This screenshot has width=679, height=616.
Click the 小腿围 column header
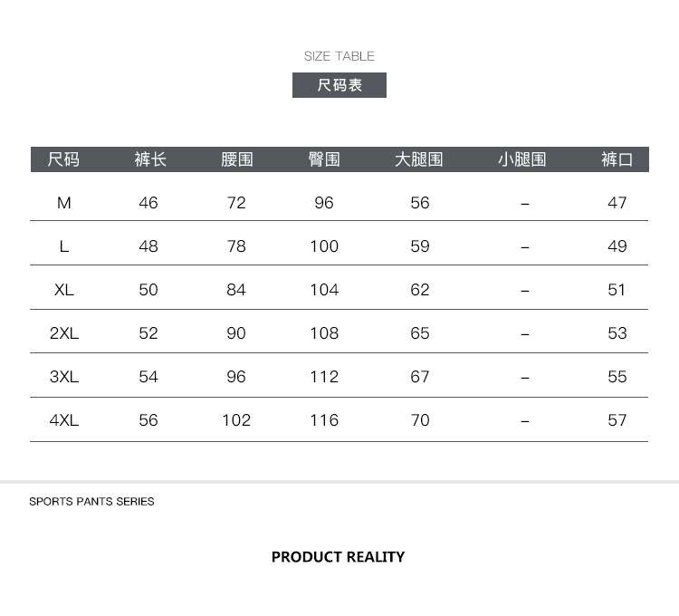[522, 159]
